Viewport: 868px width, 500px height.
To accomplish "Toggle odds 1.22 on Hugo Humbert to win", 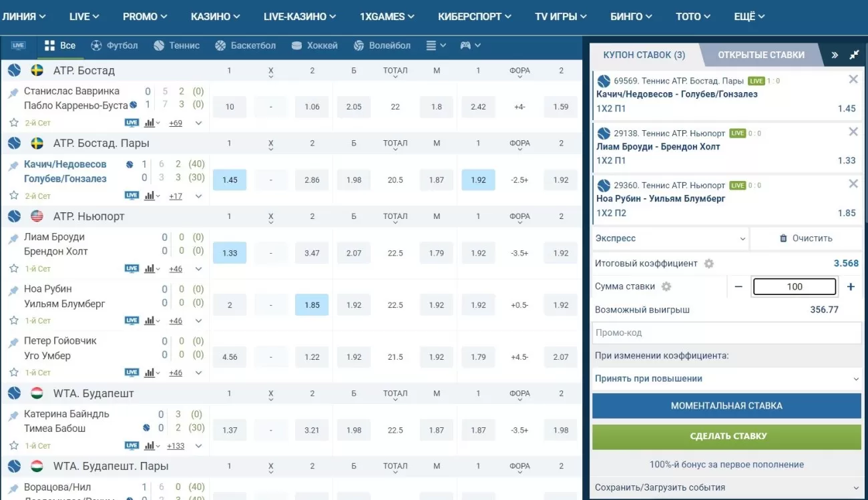I will tap(312, 357).
